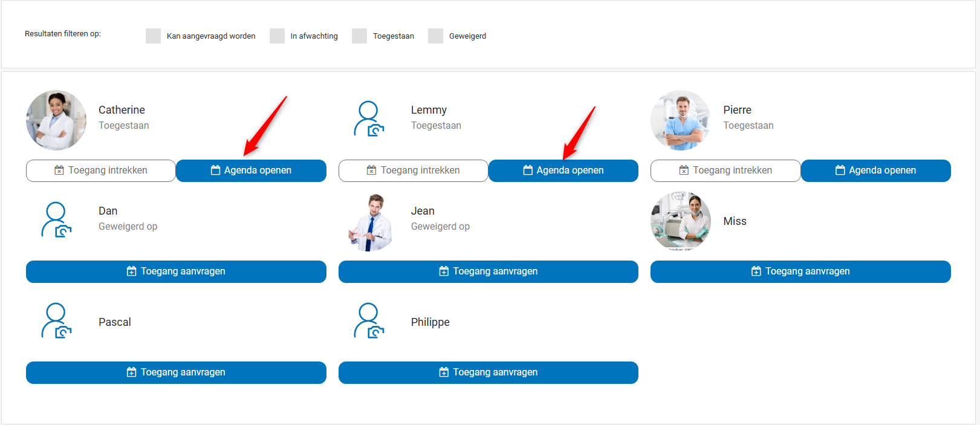The image size is (980, 425).
Task: Click calendar-plus icon on Miss's Toegang aanvragen
Action: pyautogui.click(x=756, y=271)
